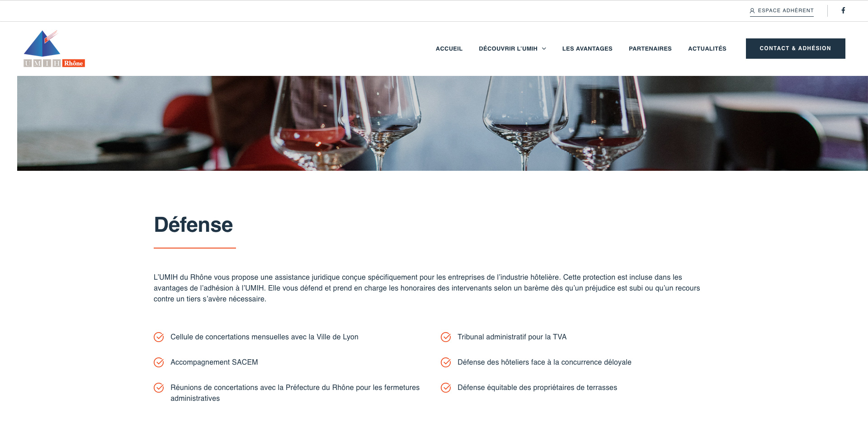
Task: Click the wine glasses banner image
Action: point(442,123)
